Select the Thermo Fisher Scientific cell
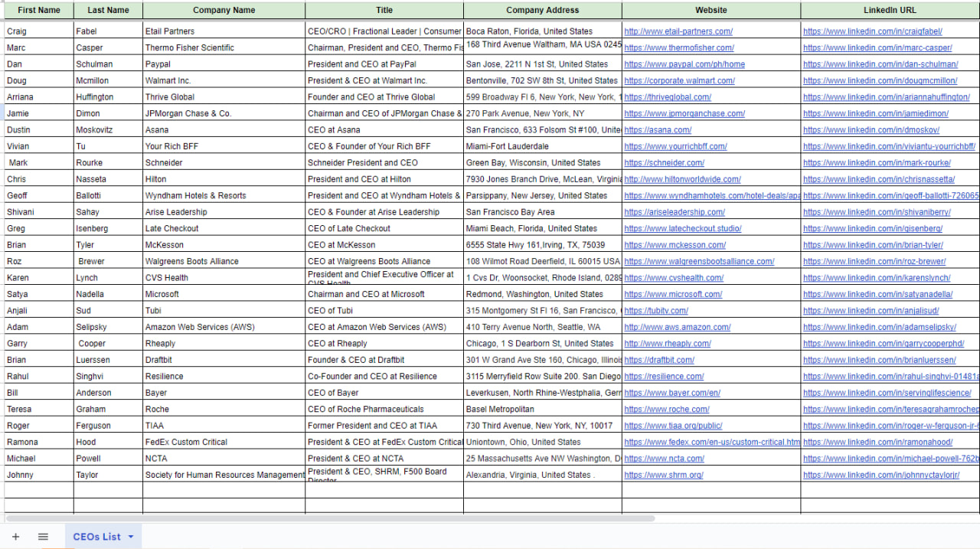 click(x=224, y=47)
